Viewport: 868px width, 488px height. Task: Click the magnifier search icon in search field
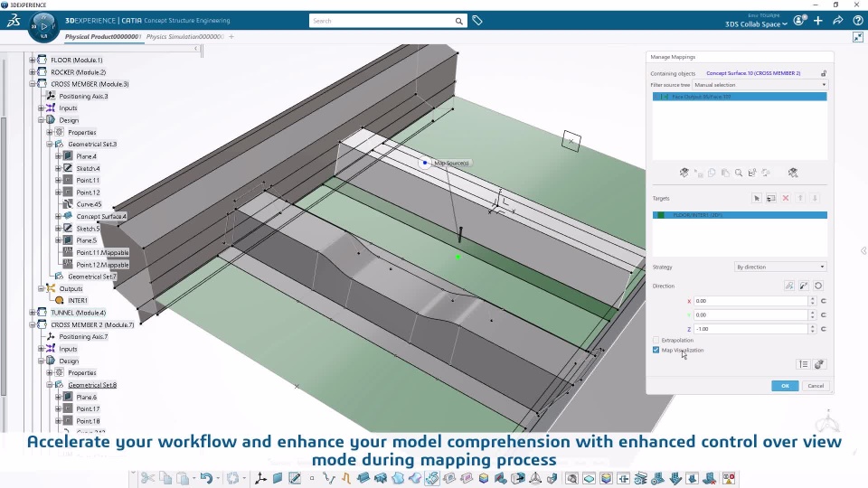coord(459,21)
